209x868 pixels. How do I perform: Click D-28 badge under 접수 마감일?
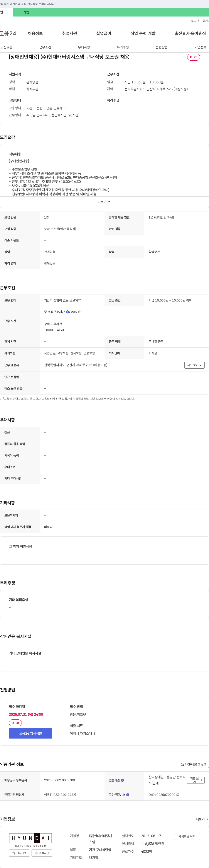click(x=15, y=723)
